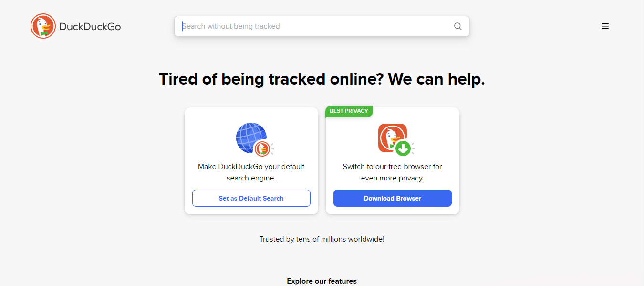
Task: Select the 'Explore our features' heading
Action: click(x=322, y=281)
